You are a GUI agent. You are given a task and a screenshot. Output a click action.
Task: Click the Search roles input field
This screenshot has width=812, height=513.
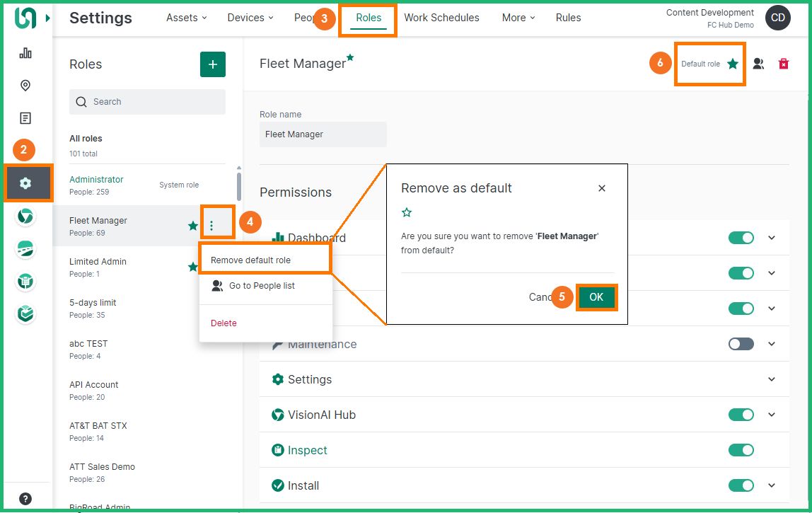[x=156, y=102]
